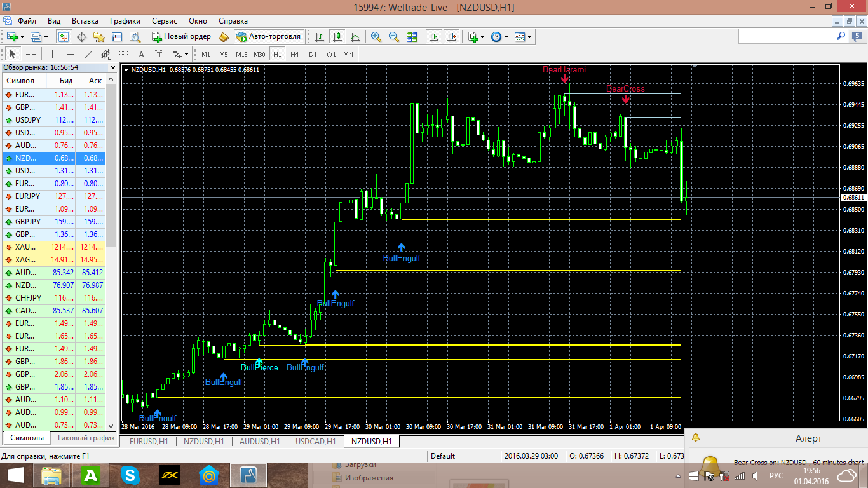Switch chart to bar chart mode

[319, 37]
